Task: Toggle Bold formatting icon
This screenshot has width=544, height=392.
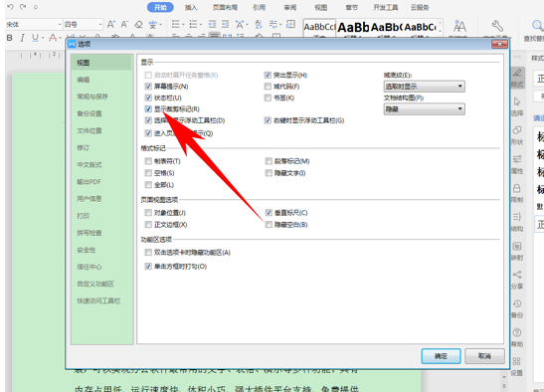Action: [x=10, y=38]
